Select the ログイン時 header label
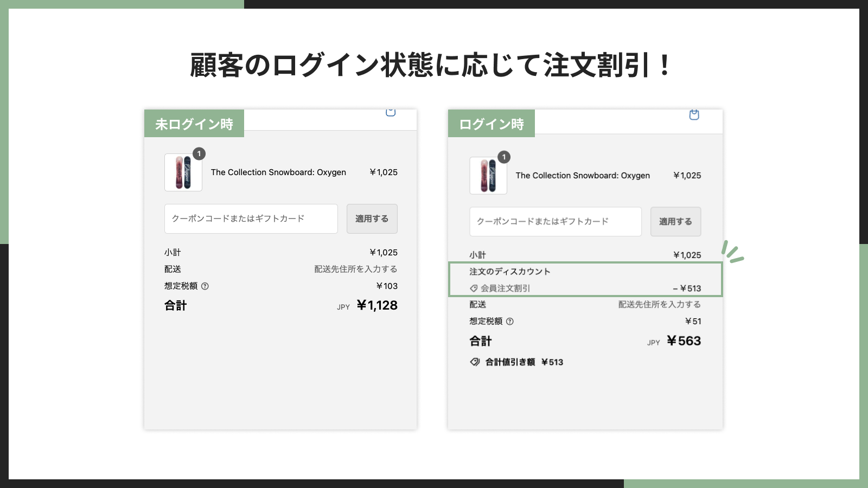The height and width of the screenshot is (488, 868). coord(491,124)
